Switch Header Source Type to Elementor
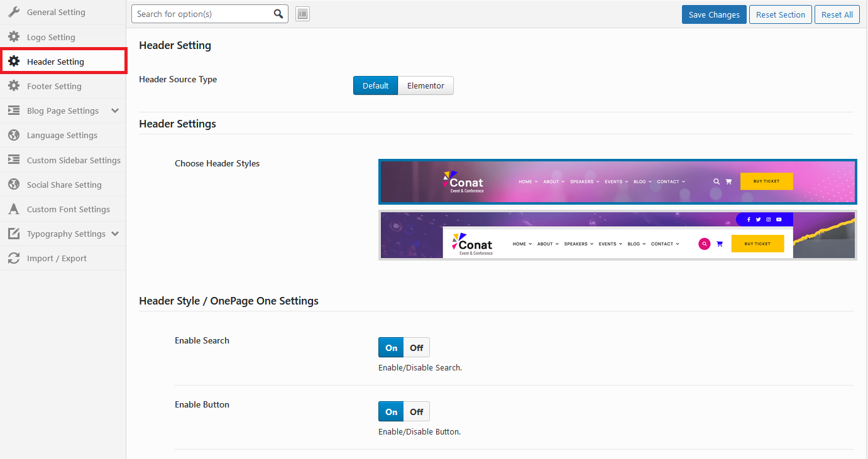The width and height of the screenshot is (868, 459). (x=426, y=85)
